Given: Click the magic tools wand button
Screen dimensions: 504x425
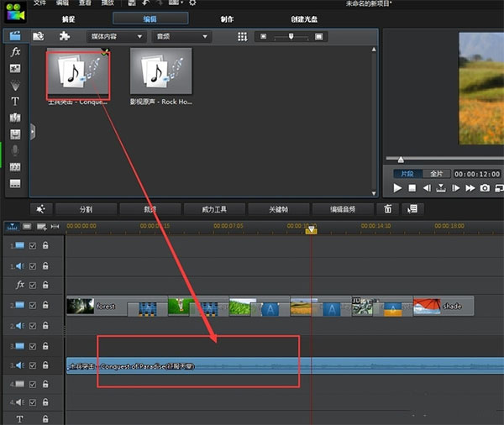Looking at the screenshot, I should click(41, 209).
